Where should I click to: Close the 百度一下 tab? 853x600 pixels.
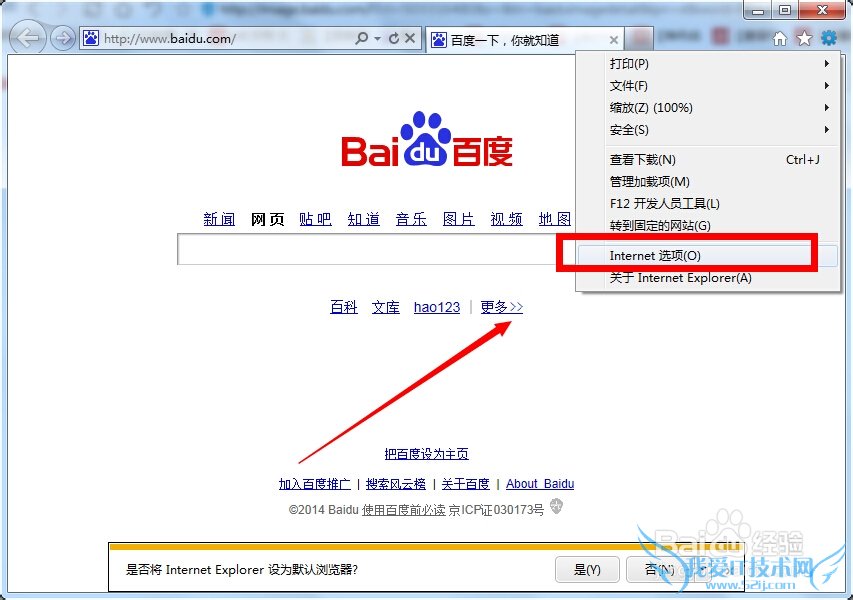click(614, 40)
